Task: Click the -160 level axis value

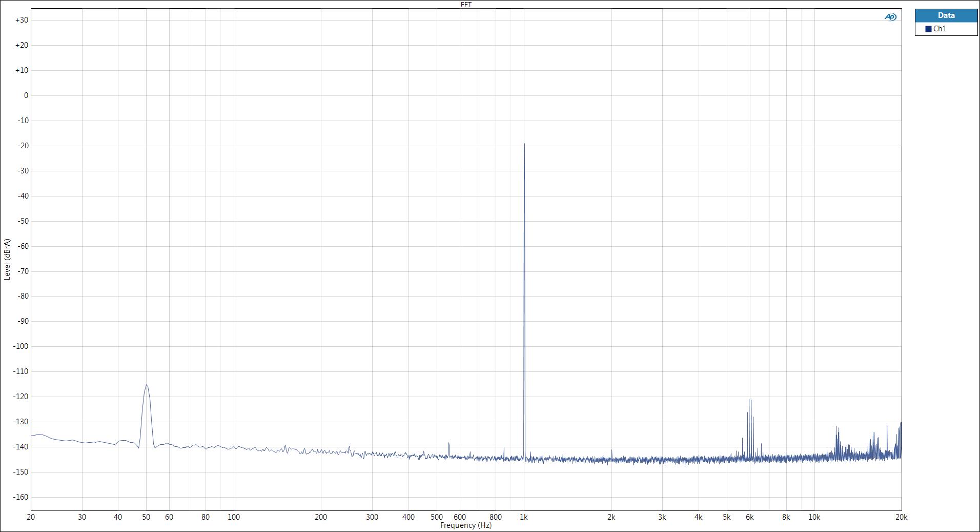Action: point(21,497)
